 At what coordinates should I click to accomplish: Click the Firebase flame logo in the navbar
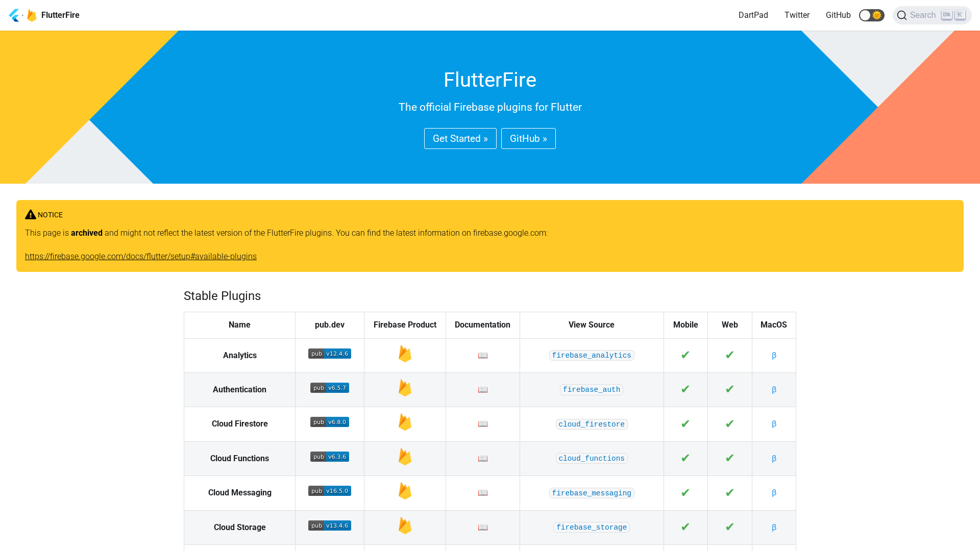point(32,15)
